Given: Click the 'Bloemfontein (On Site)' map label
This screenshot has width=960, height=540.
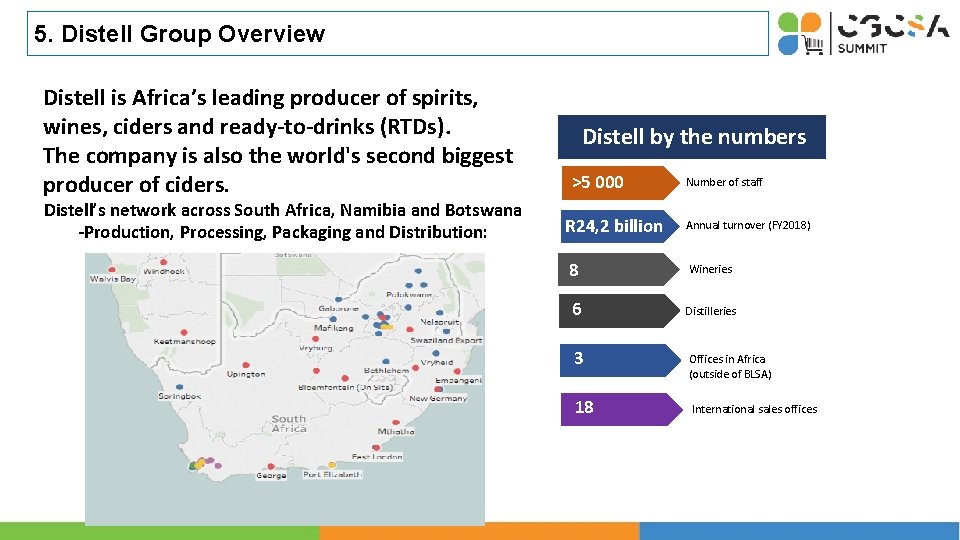Looking at the screenshot, I should [345, 388].
